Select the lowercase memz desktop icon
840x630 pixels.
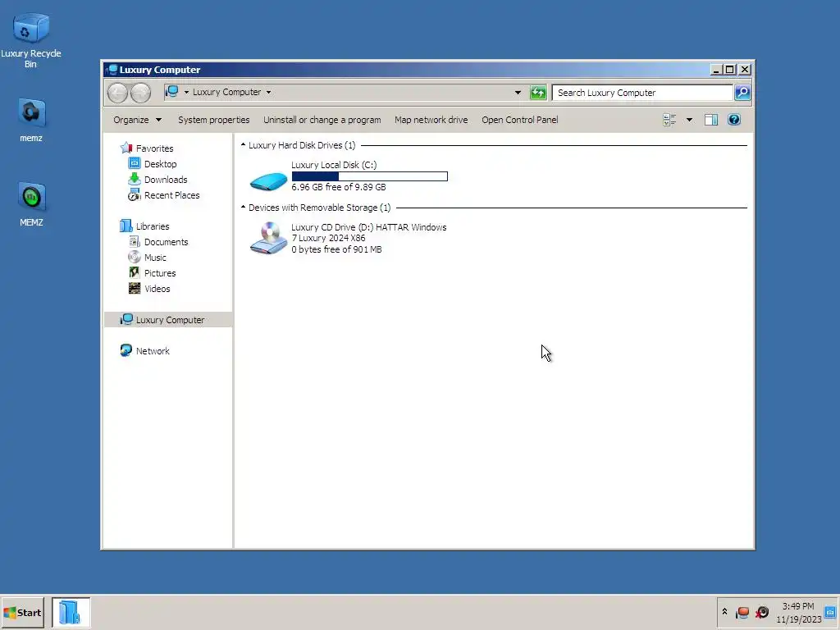pyautogui.click(x=31, y=120)
